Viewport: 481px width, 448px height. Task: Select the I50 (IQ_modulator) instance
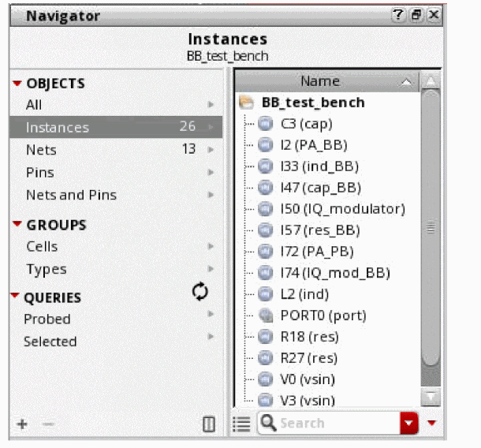tap(342, 209)
